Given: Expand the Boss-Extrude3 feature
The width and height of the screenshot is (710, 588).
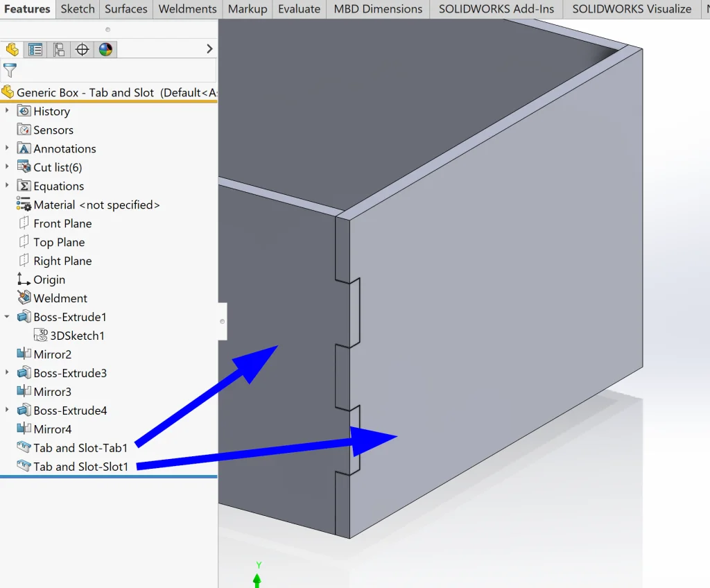Looking at the screenshot, I should coord(7,373).
